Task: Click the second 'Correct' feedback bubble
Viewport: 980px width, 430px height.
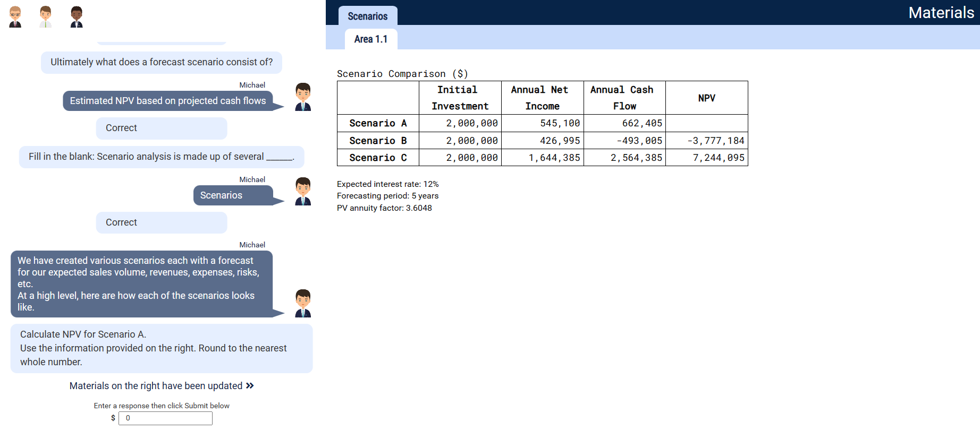Action: pyautogui.click(x=162, y=222)
